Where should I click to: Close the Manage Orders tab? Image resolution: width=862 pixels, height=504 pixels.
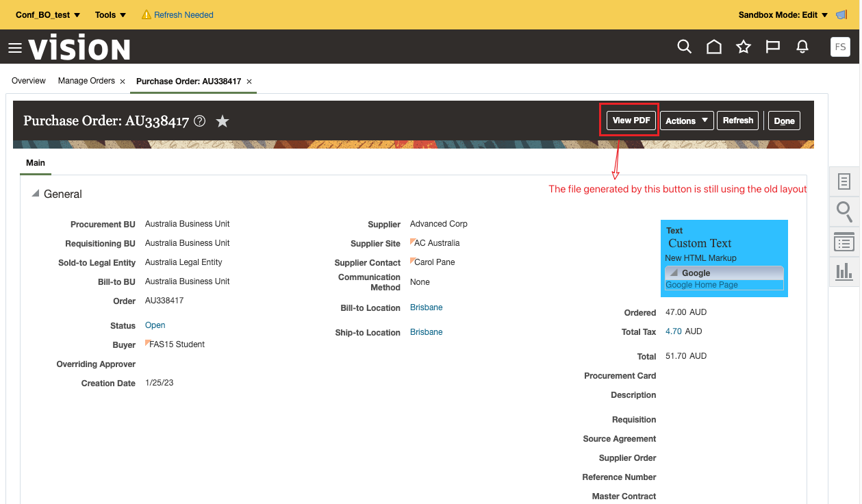[123, 81]
